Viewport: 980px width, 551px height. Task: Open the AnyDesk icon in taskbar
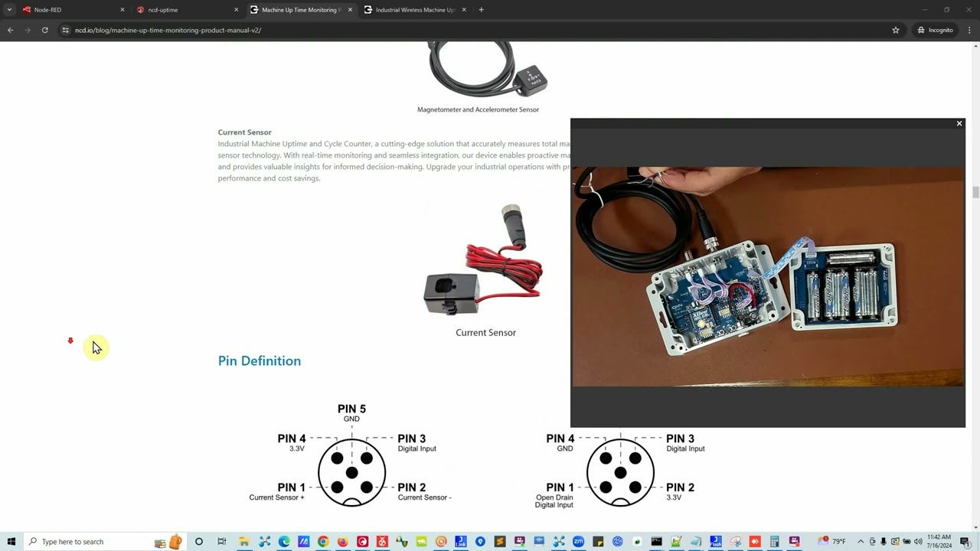pyautogui.click(x=755, y=541)
